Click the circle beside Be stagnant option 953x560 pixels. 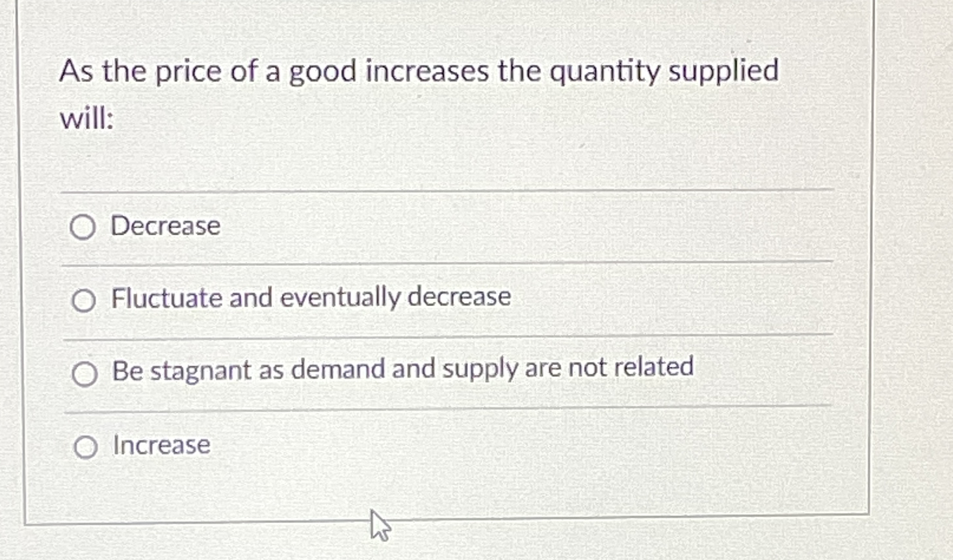(x=83, y=373)
